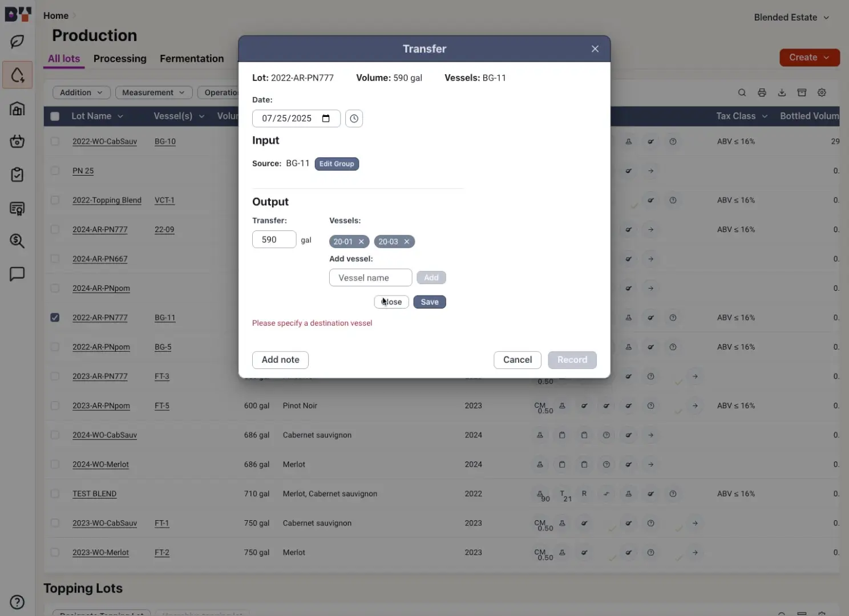Open the Bottled Volume column header
849x616 pixels.
809,116
